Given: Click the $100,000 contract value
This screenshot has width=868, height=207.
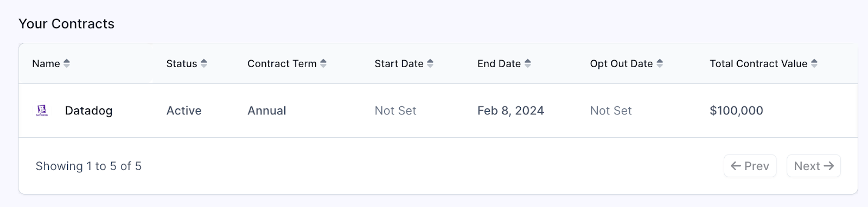Looking at the screenshot, I should [x=736, y=111].
